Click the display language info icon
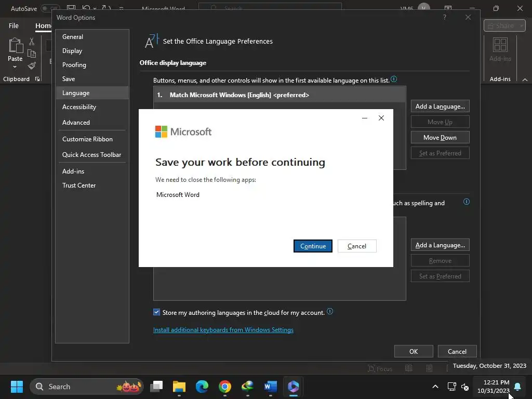Image resolution: width=532 pixels, height=399 pixels. click(x=394, y=79)
